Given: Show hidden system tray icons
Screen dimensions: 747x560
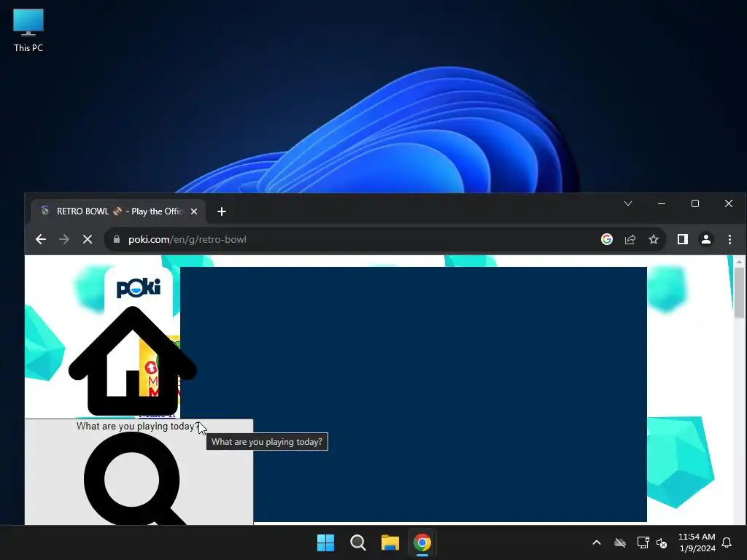Looking at the screenshot, I should click(x=597, y=542).
